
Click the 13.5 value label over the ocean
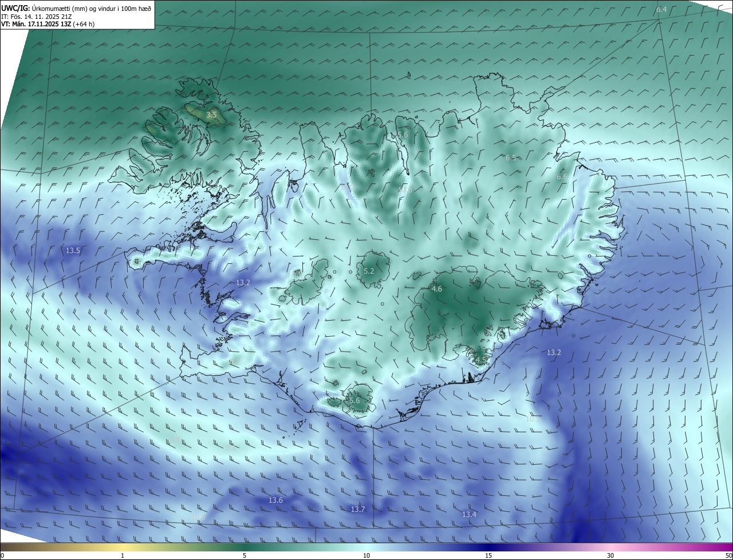click(x=73, y=250)
